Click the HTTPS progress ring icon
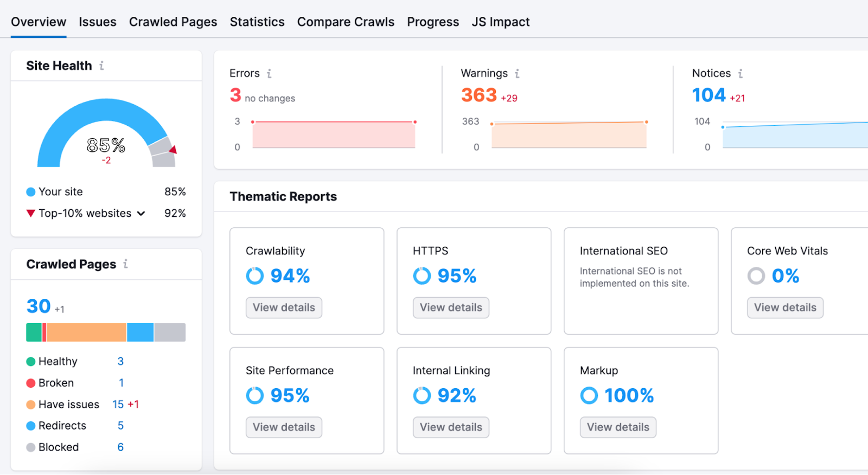 [422, 276]
